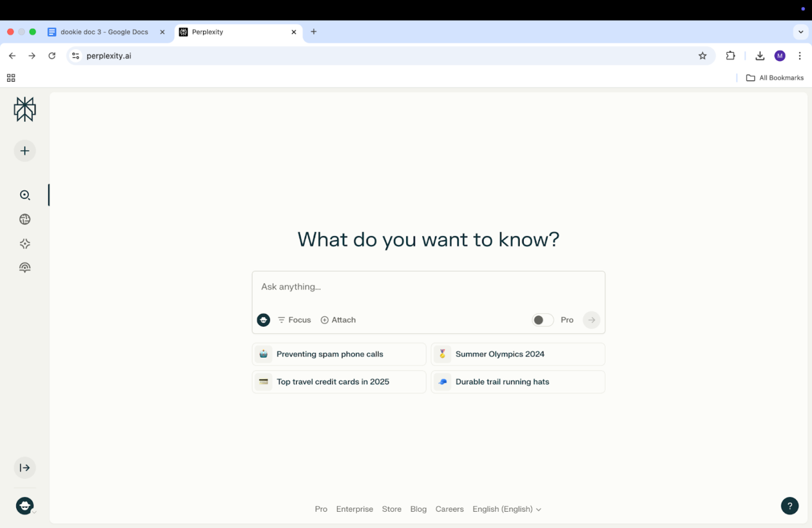Open the apps grid in bookmarks bar
Screen dimensions: 812x528
[11, 78]
